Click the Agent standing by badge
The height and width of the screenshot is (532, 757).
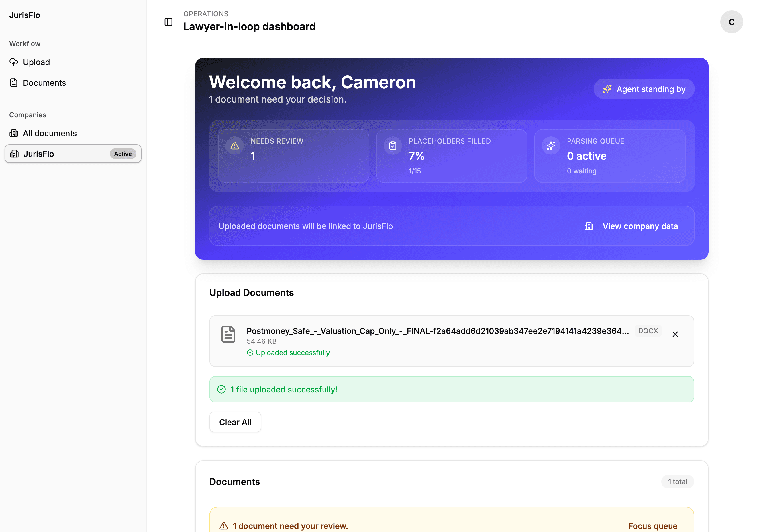[644, 89]
